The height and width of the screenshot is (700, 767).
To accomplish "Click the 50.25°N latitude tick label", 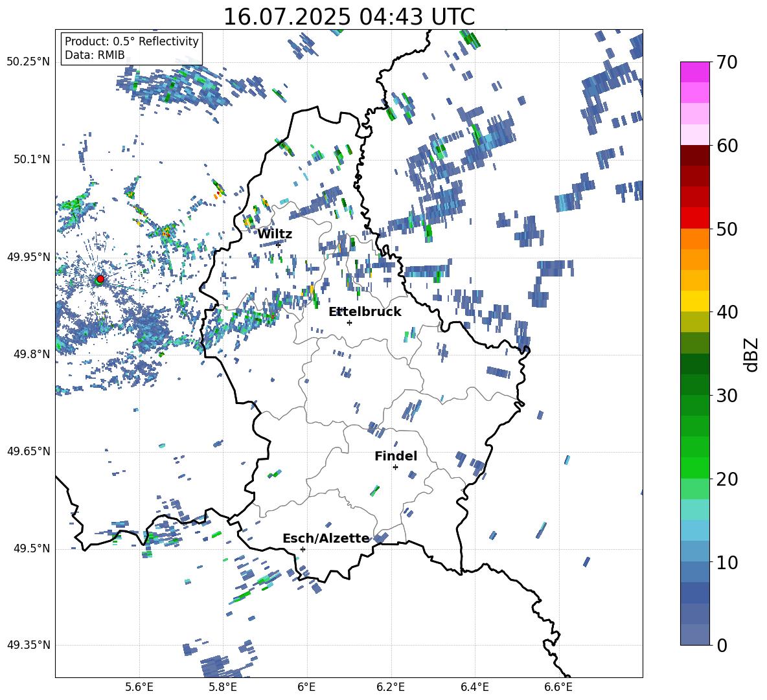I will (28, 62).
